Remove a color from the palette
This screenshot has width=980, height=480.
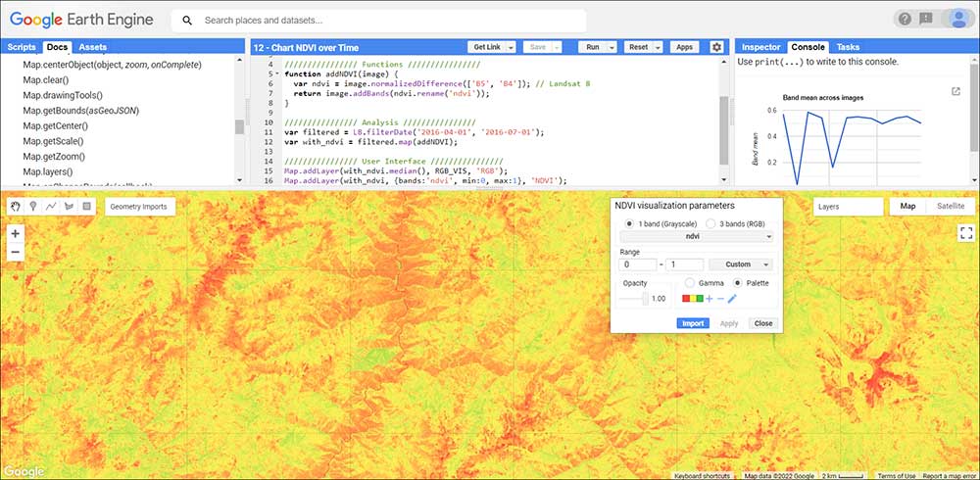720,299
